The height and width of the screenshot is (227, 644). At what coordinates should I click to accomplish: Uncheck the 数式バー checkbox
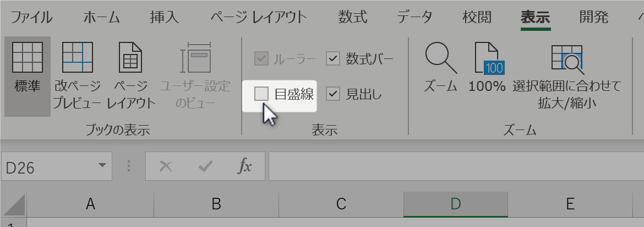point(333,59)
